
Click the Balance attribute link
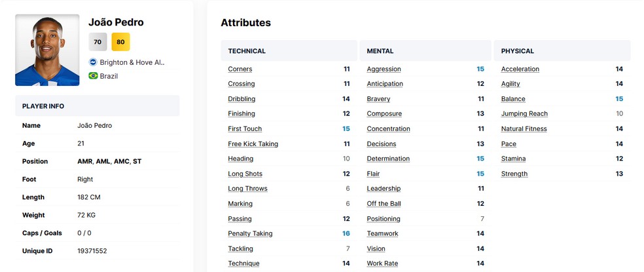(x=513, y=99)
